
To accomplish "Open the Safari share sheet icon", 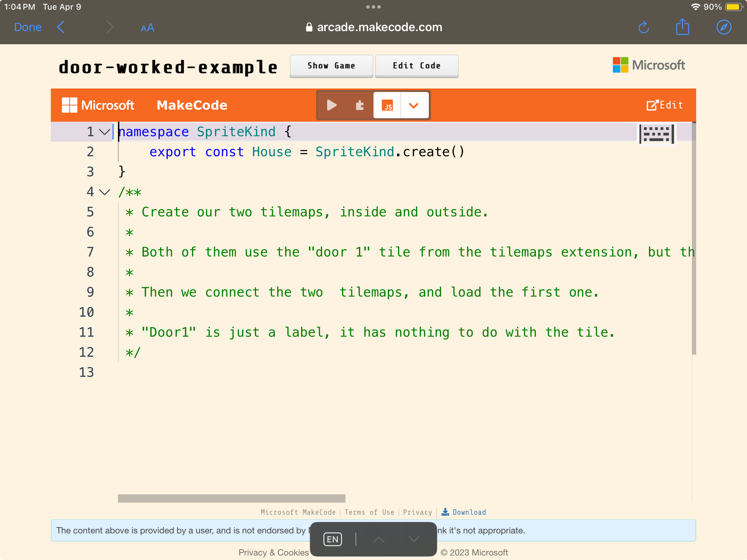I will (682, 27).
